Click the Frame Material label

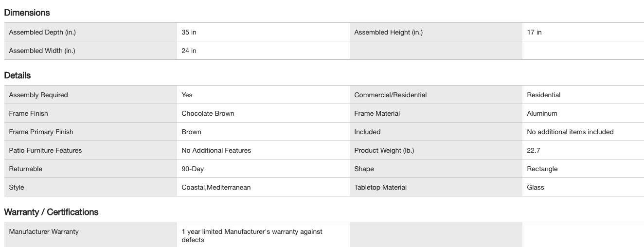[377, 113]
